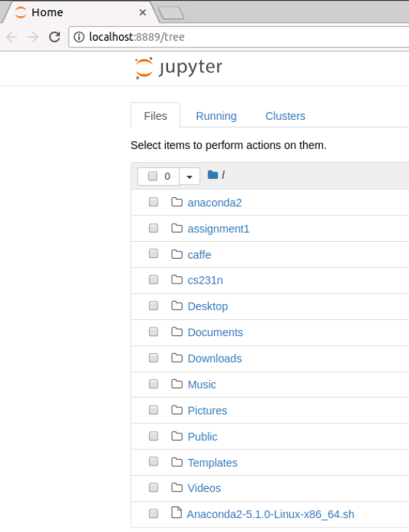Click the browser forward arrow

point(33,37)
